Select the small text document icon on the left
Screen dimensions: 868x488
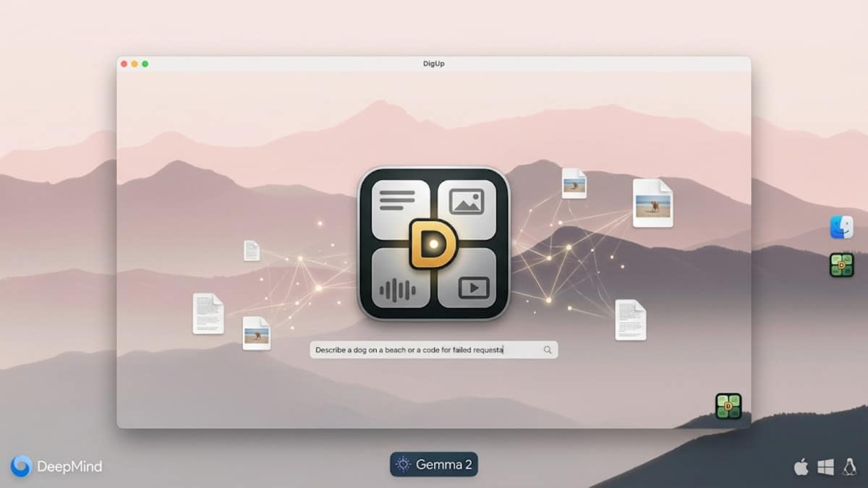click(x=252, y=251)
